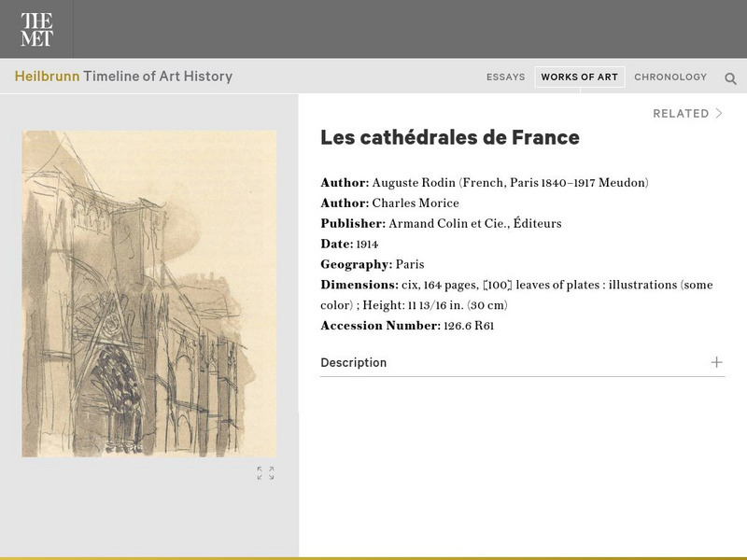Expand the Description plus icon
The width and height of the screenshot is (747, 560).
[x=716, y=362]
